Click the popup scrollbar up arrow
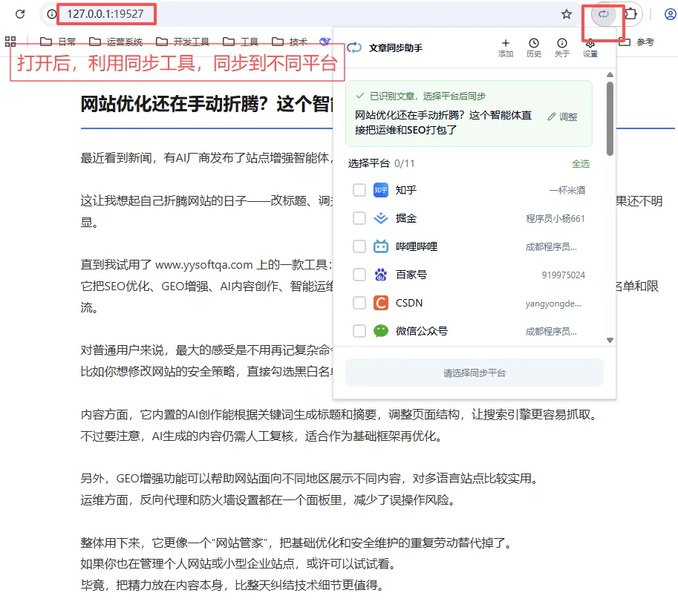The image size is (678, 616). (x=610, y=75)
